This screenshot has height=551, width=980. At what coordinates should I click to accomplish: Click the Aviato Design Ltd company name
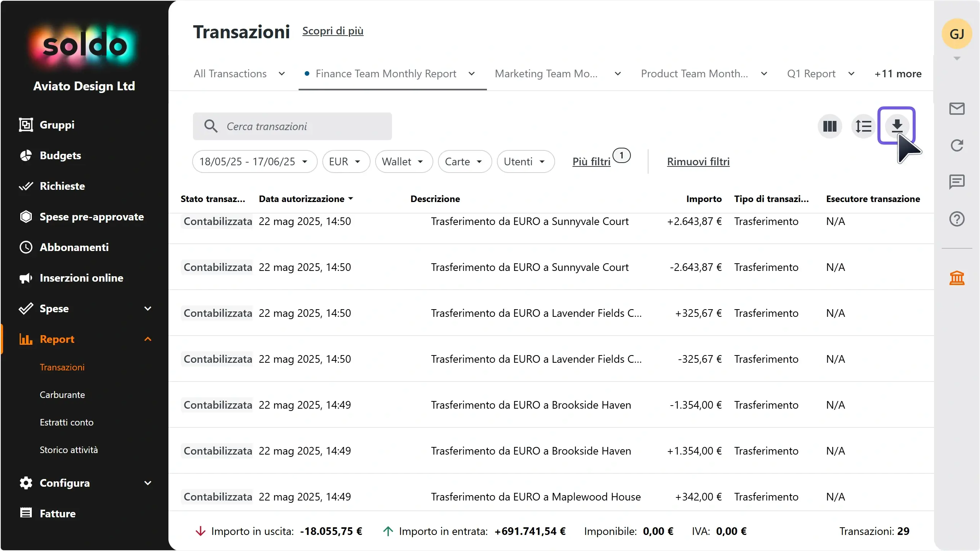click(x=84, y=86)
